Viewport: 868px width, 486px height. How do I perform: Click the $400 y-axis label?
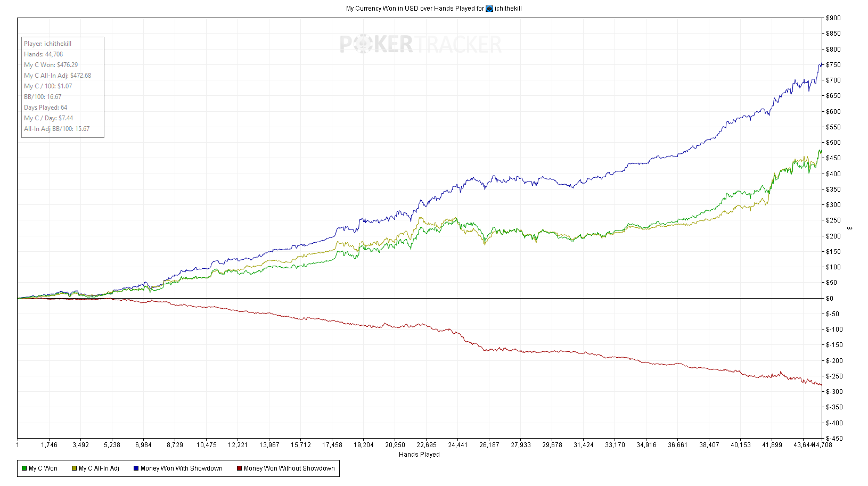(833, 174)
